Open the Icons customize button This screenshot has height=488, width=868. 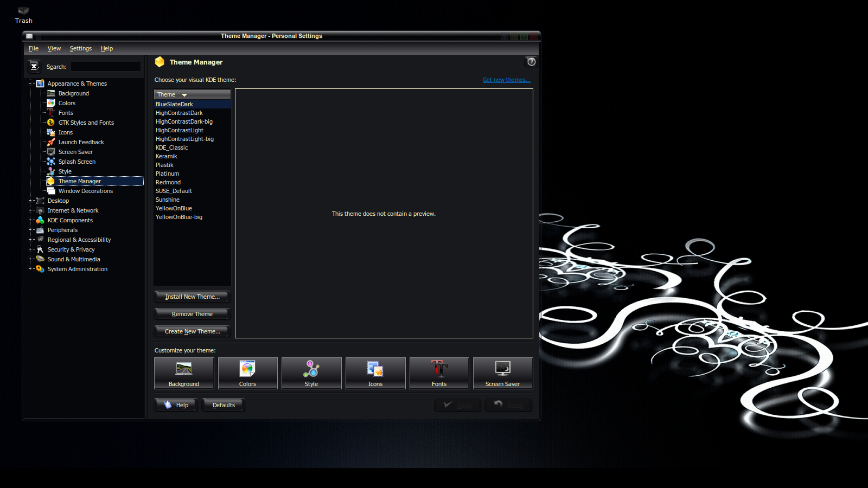(375, 373)
